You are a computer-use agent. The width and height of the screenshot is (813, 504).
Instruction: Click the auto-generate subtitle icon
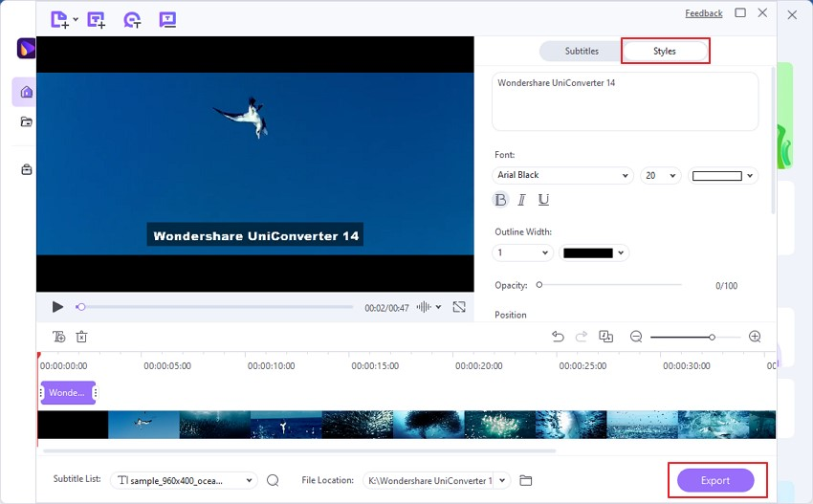click(x=132, y=19)
